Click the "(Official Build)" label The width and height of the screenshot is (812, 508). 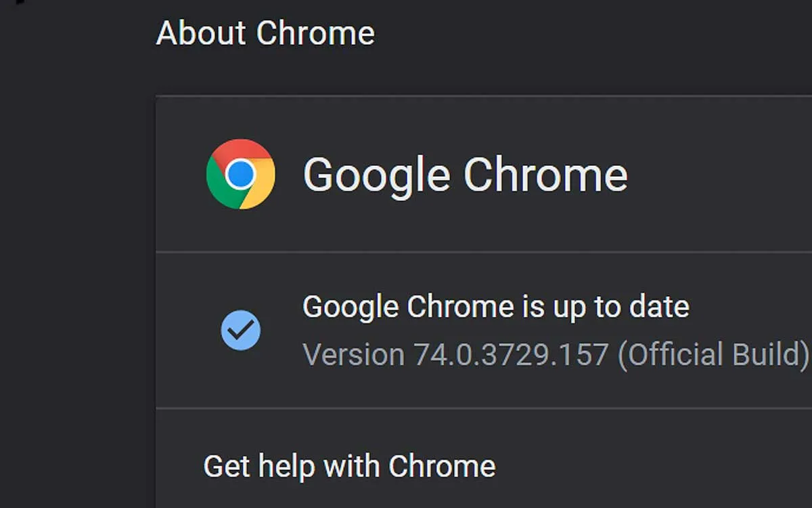(713, 355)
